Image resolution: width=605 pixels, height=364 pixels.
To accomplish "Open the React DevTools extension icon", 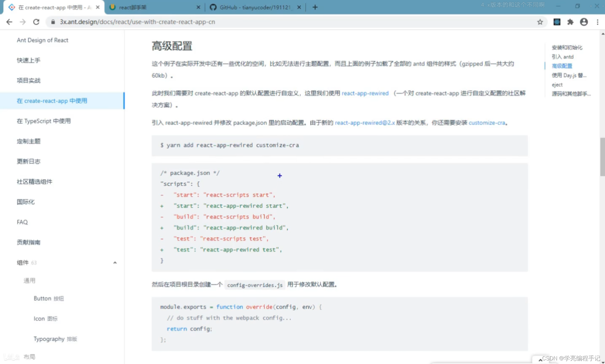I will pyautogui.click(x=557, y=22).
